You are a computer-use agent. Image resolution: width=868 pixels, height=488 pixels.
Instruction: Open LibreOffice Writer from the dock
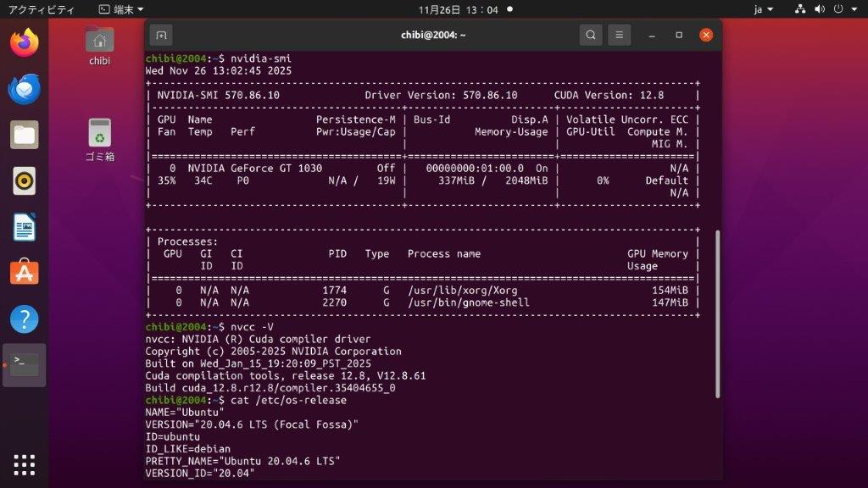(25, 227)
